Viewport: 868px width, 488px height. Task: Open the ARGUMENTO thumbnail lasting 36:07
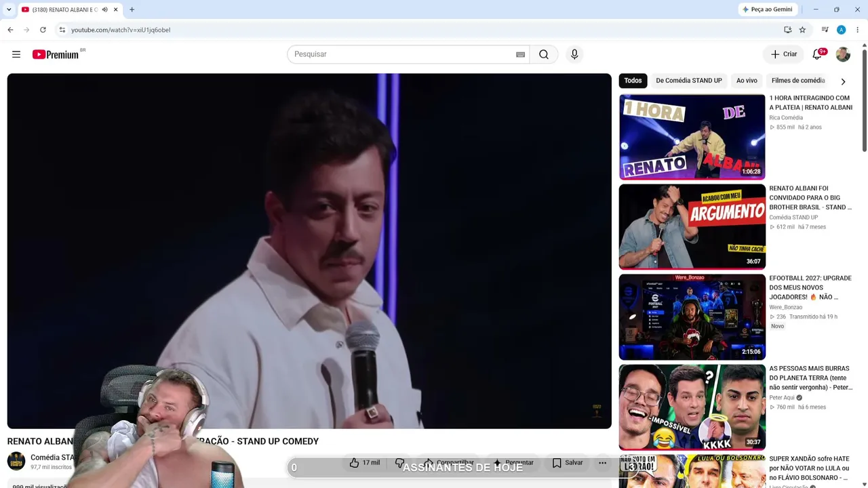pos(692,227)
